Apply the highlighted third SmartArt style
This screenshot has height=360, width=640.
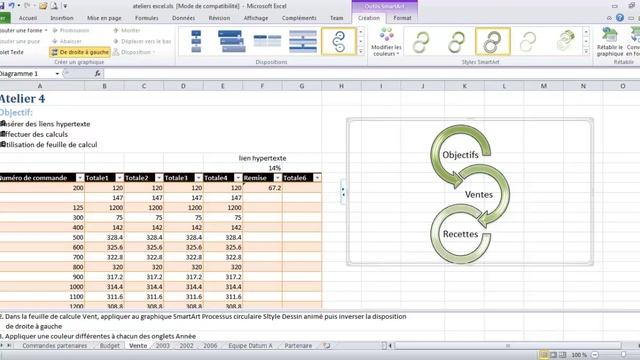493,42
